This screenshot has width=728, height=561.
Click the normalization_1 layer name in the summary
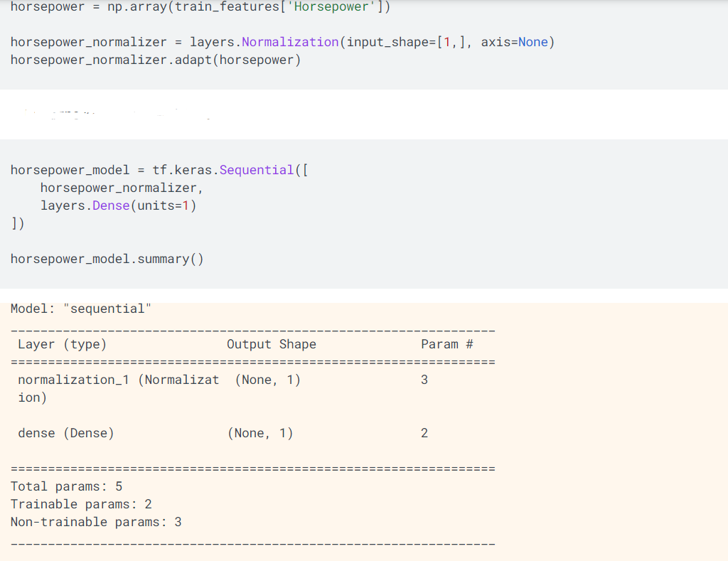pyautogui.click(x=74, y=380)
